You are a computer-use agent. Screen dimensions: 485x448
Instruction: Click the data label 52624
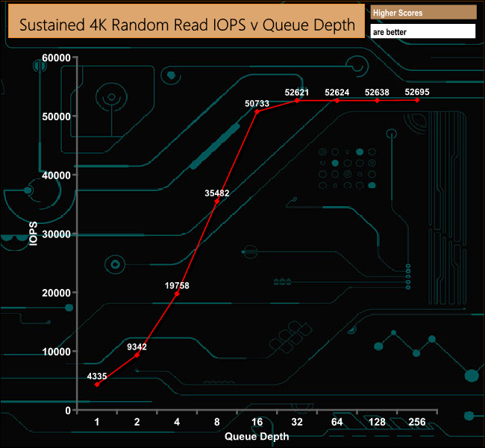tap(337, 93)
